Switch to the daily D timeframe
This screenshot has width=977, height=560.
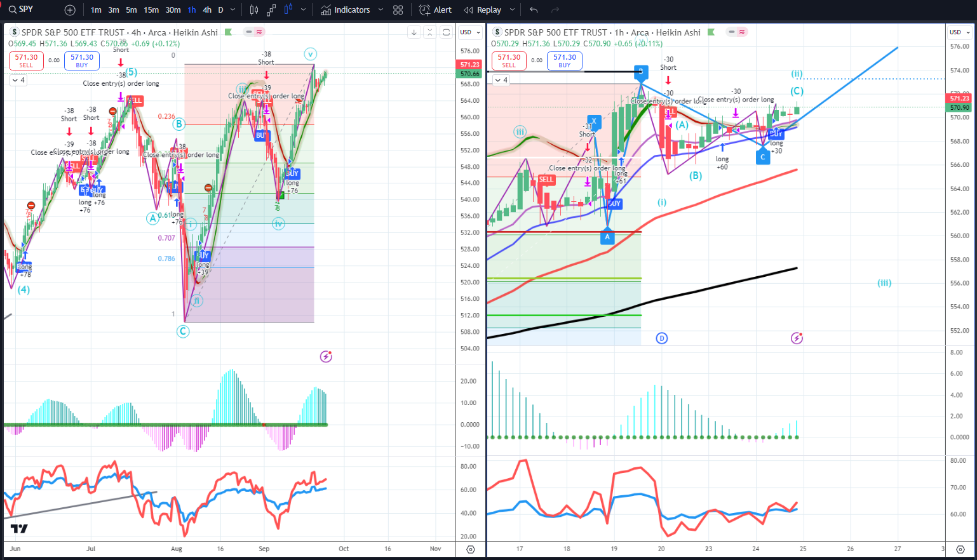[220, 10]
